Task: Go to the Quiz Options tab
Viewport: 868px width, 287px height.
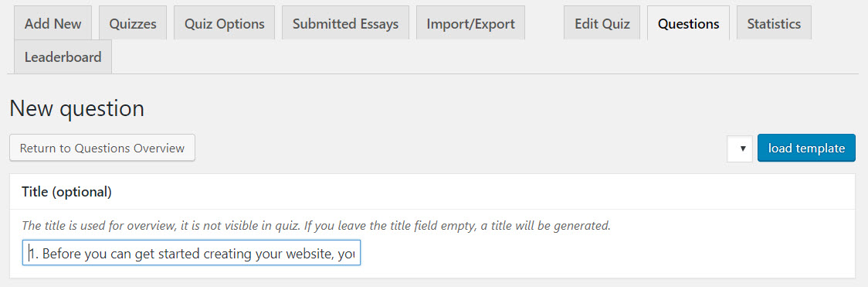Action: point(224,23)
